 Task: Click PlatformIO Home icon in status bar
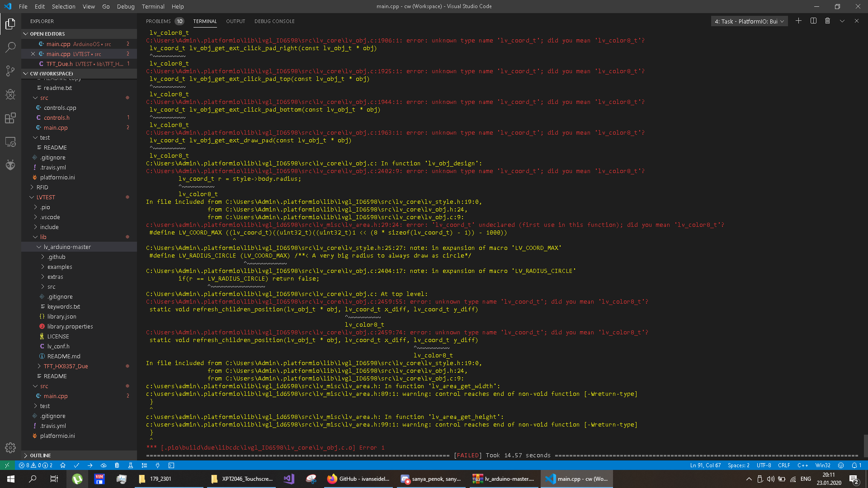[x=63, y=465]
